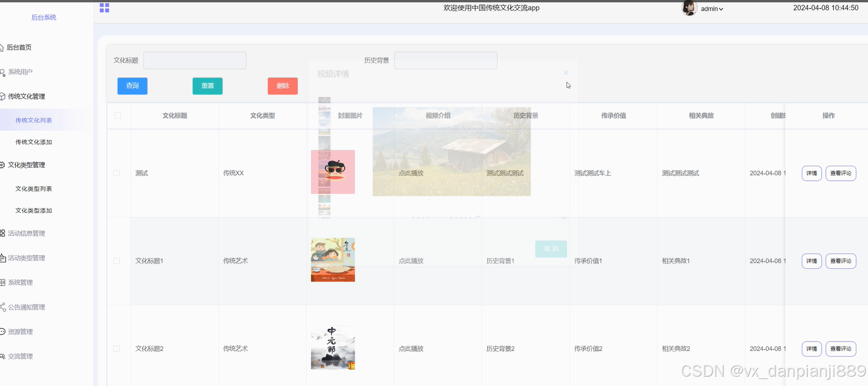The width and height of the screenshot is (868, 386).
Task: Click the 传承价值 column header
Action: coord(613,116)
